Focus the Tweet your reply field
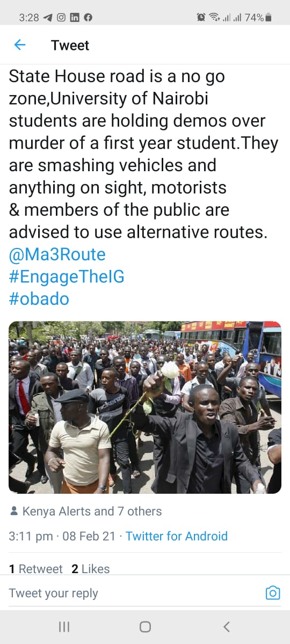 pos(134,593)
